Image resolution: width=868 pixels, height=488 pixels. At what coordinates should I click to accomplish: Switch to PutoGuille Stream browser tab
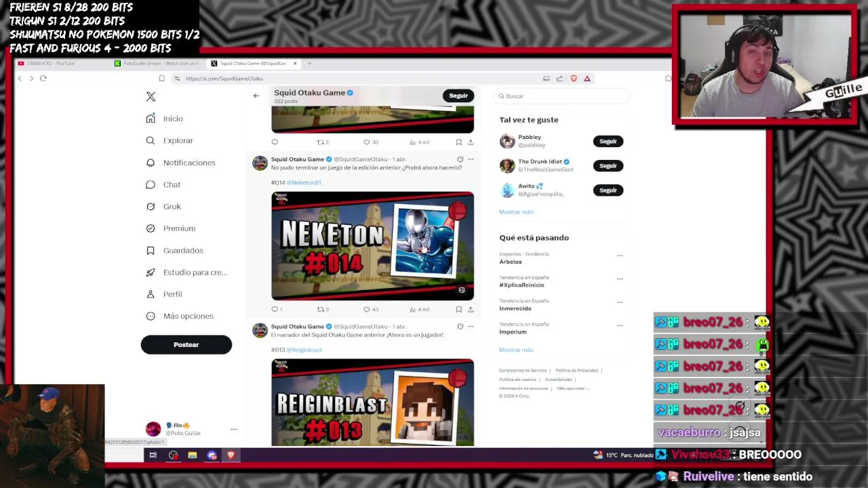(x=157, y=63)
